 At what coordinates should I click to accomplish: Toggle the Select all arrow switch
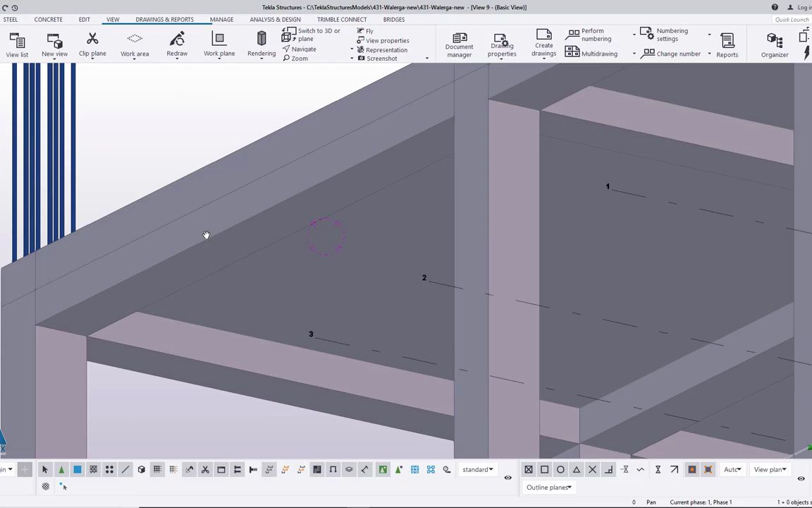click(x=44, y=470)
